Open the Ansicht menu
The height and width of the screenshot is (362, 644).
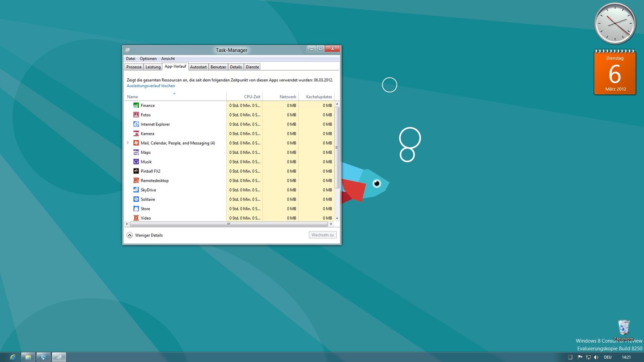pyautogui.click(x=168, y=59)
